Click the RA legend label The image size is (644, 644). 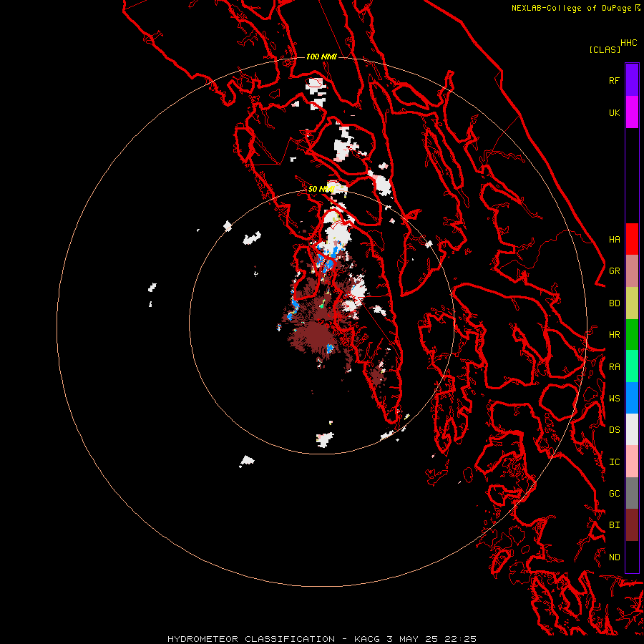pyautogui.click(x=614, y=367)
